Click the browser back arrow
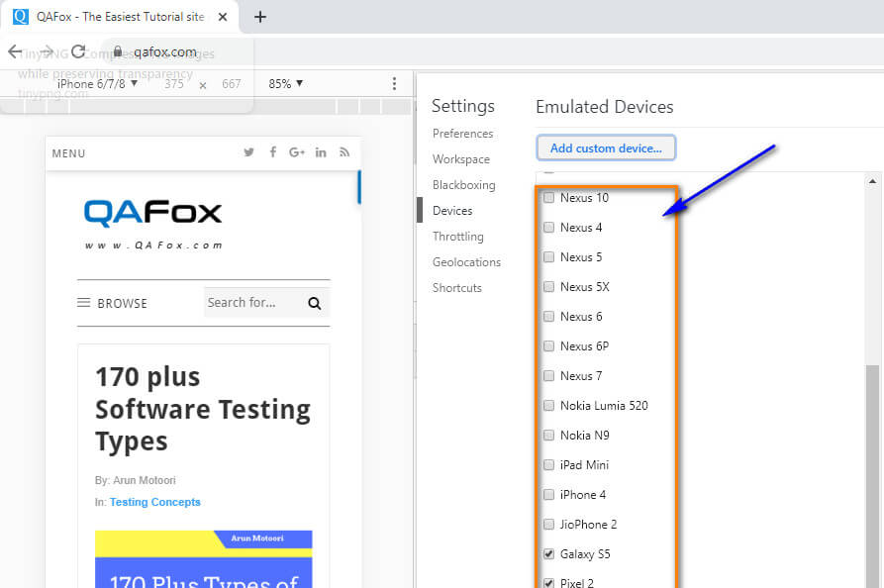This screenshot has width=884, height=588. point(15,51)
